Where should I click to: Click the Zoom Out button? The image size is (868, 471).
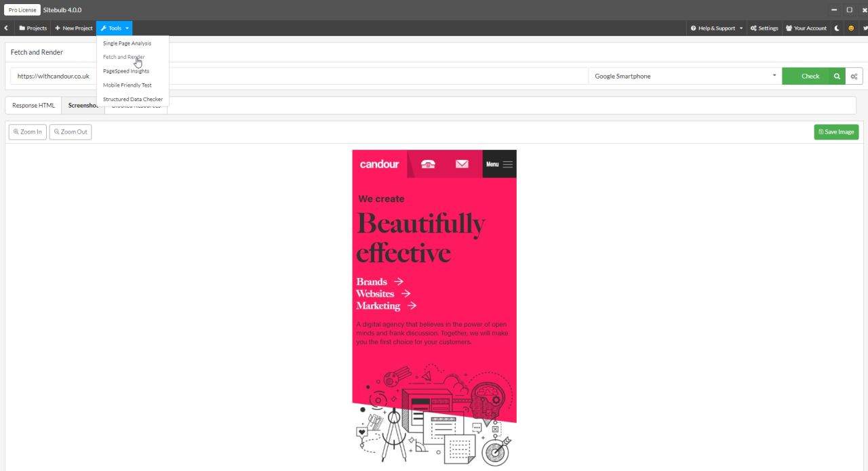(x=71, y=132)
